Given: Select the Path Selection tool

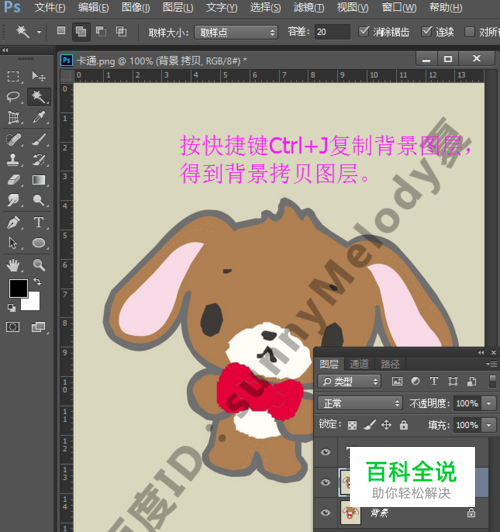Looking at the screenshot, I should tap(13, 243).
